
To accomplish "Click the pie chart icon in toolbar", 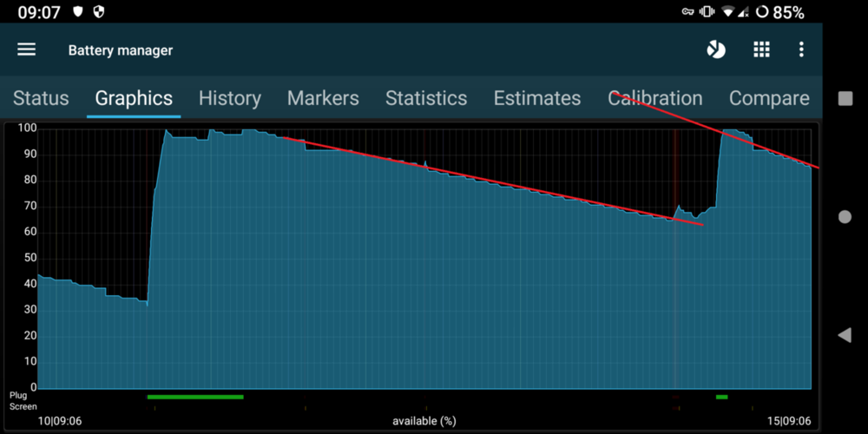I will tap(716, 49).
